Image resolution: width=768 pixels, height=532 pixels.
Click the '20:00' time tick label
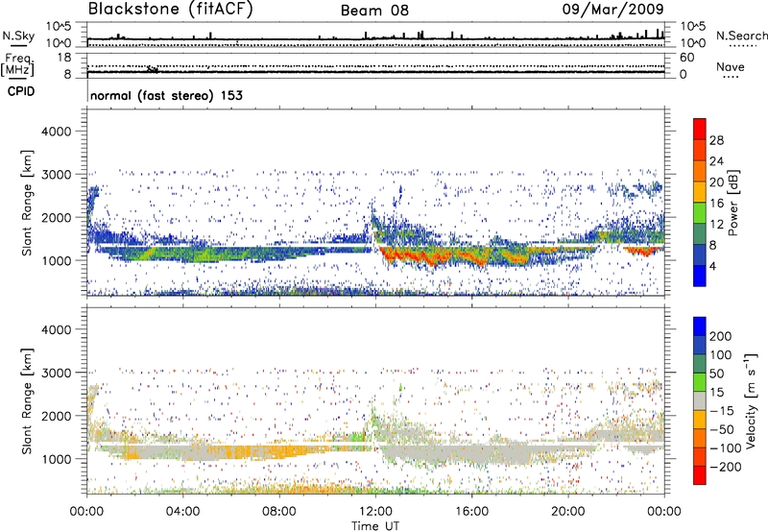tap(567, 512)
